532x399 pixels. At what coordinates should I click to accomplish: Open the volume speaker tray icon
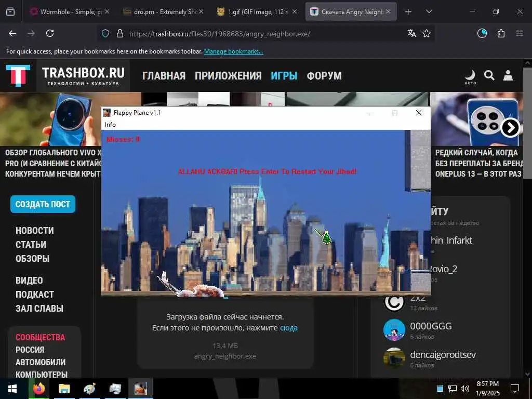[x=465, y=389]
